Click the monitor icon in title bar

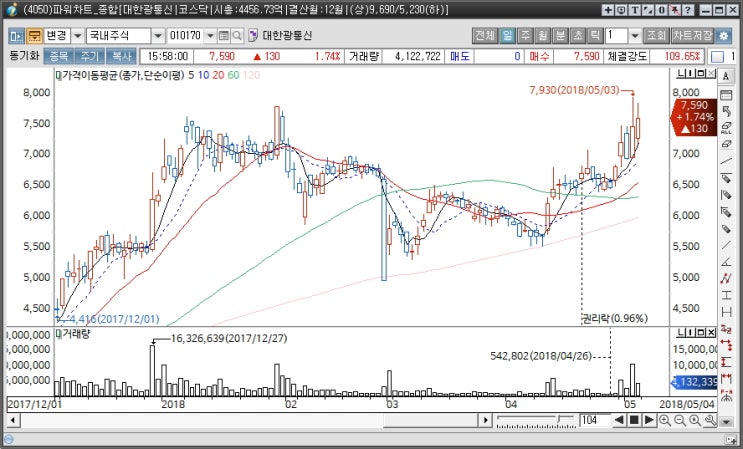621,10
